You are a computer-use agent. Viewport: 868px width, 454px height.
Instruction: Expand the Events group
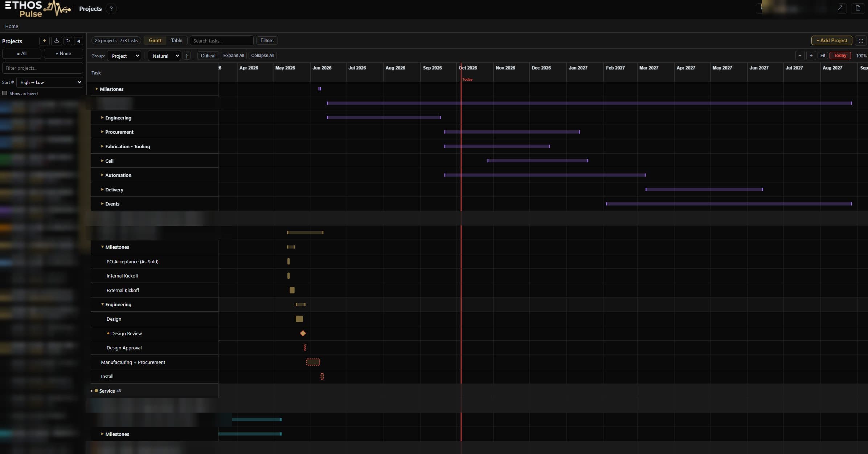click(102, 204)
